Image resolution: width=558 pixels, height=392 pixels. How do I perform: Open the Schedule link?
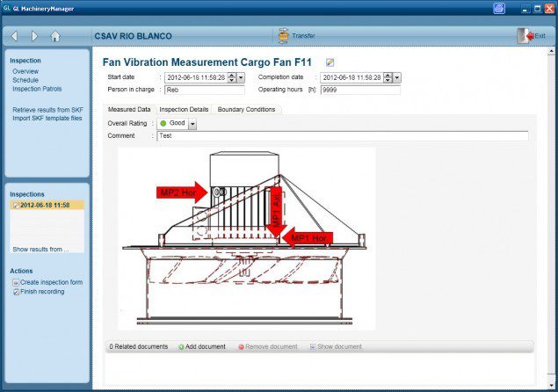point(25,80)
